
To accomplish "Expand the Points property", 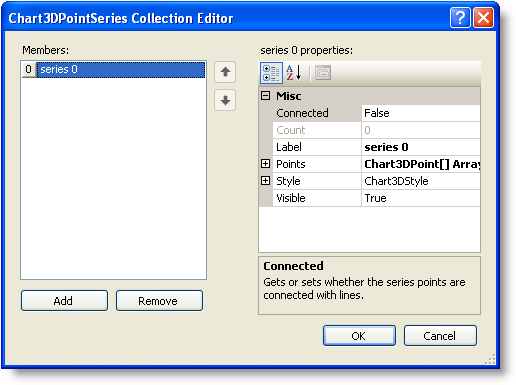I will pos(266,164).
